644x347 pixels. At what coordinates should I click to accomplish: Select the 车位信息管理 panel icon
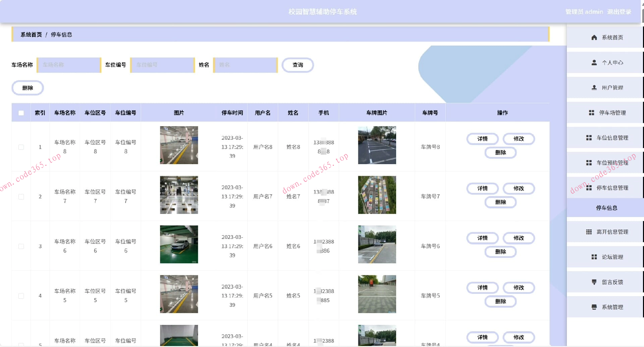[589, 137]
